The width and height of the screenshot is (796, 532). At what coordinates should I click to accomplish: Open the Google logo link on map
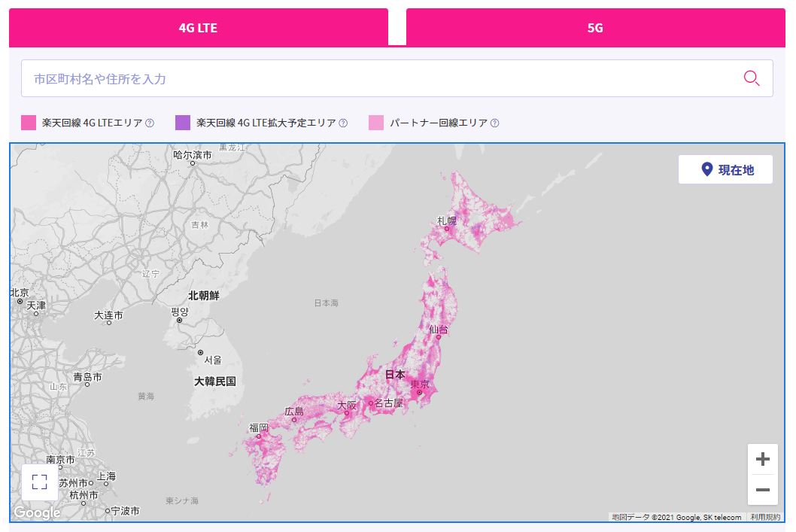37,512
